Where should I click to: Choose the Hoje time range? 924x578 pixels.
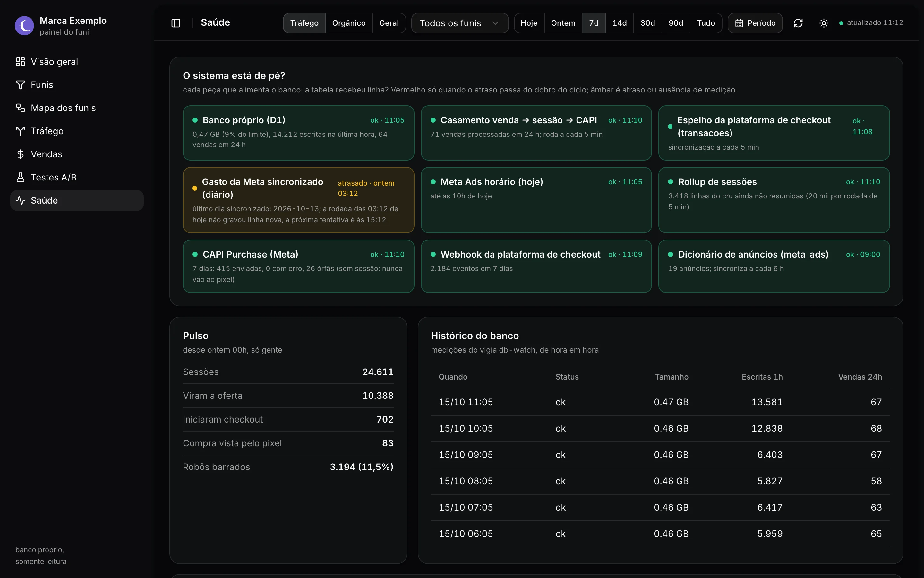point(529,23)
